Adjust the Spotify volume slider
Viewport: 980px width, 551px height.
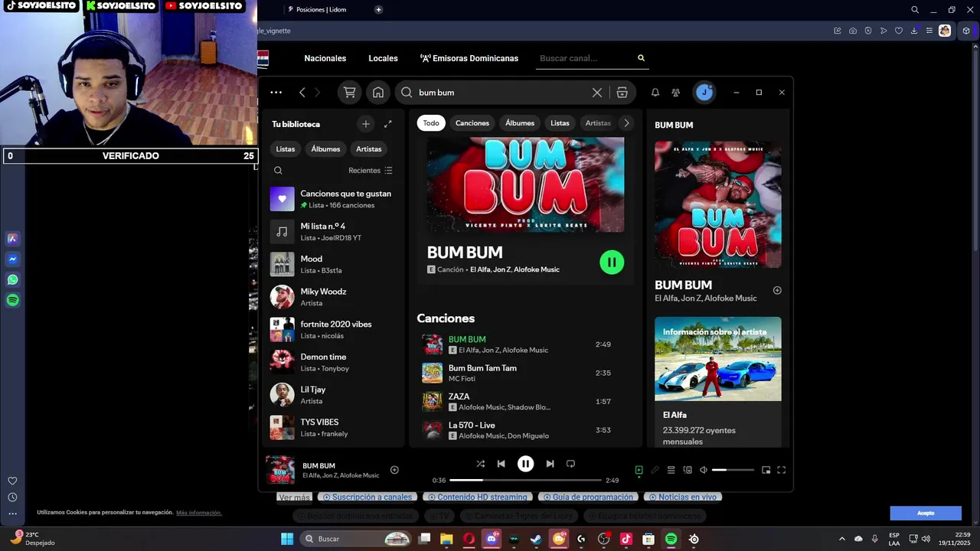pyautogui.click(x=733, y=470)
